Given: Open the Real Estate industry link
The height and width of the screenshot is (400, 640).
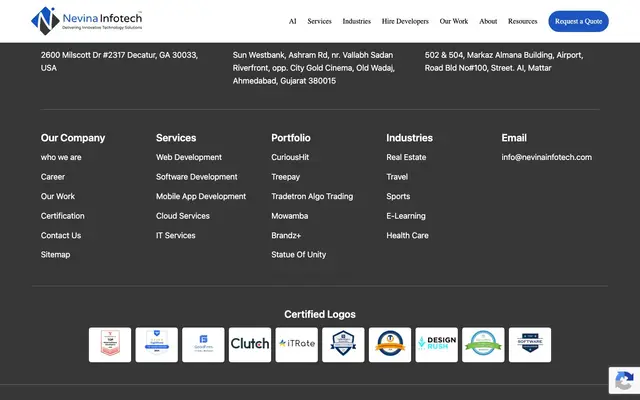Looking at the screenshot, I should [406, 157].
